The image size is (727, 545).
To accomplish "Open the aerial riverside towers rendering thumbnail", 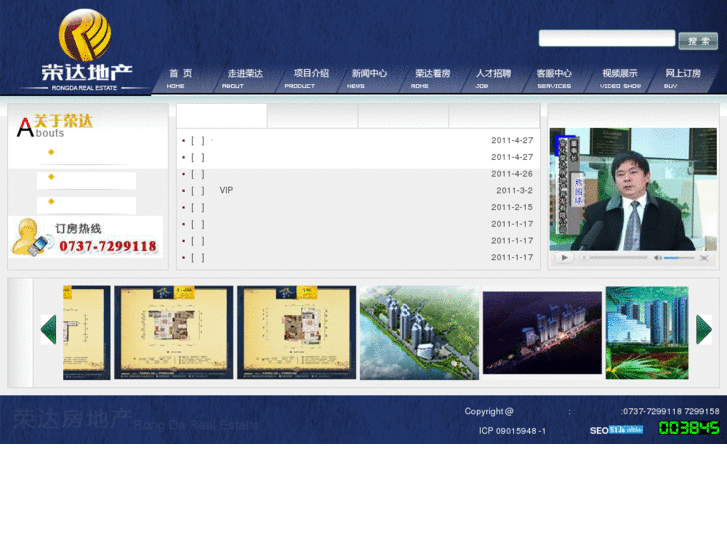I will pos(419,333).
